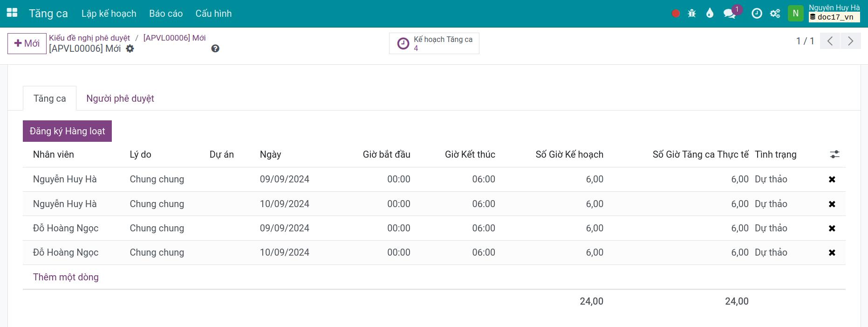Open the activities clock icon
The image size is (868, 327).
tap(757, 14)
